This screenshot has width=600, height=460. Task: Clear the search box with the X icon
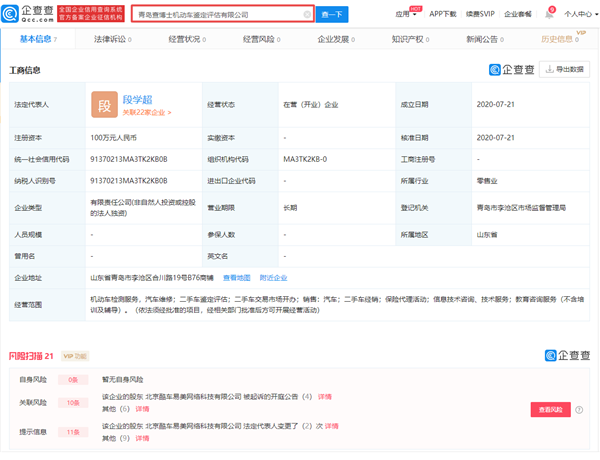[307, 15]
